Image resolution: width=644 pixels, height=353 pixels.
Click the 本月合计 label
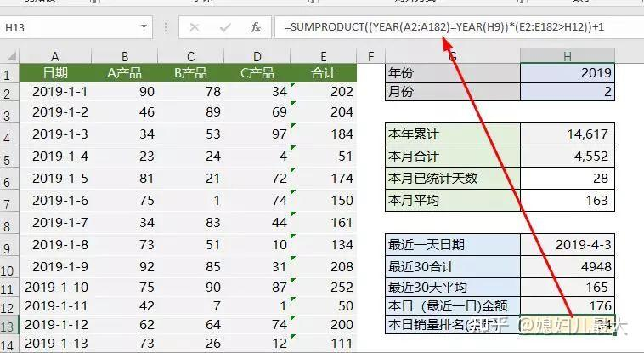coord(453,156)
